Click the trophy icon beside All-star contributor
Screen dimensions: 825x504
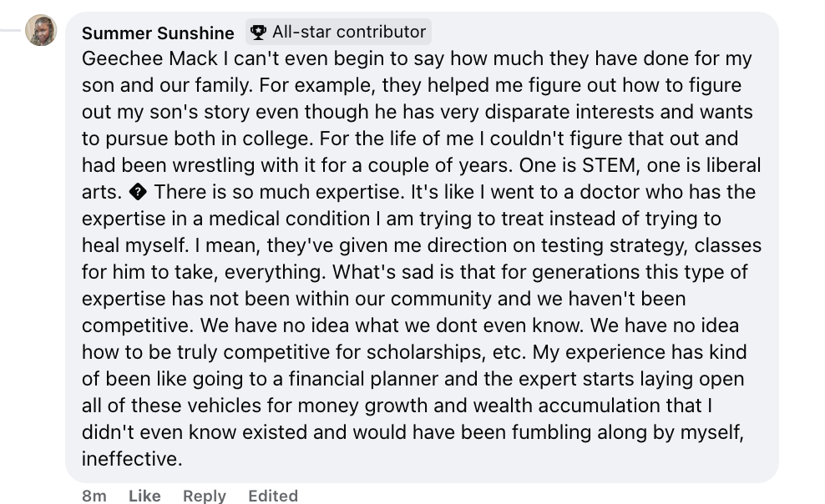[258, 33]
